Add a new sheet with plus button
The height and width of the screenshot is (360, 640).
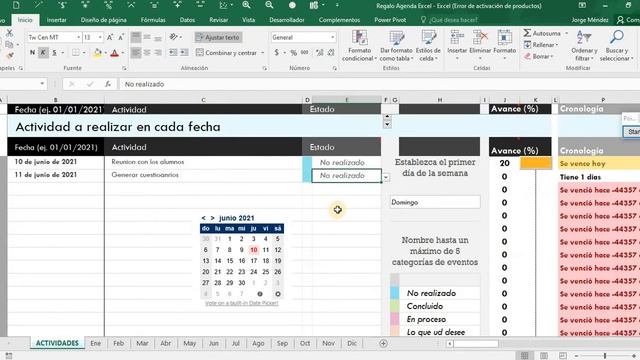tap(383, 344)
